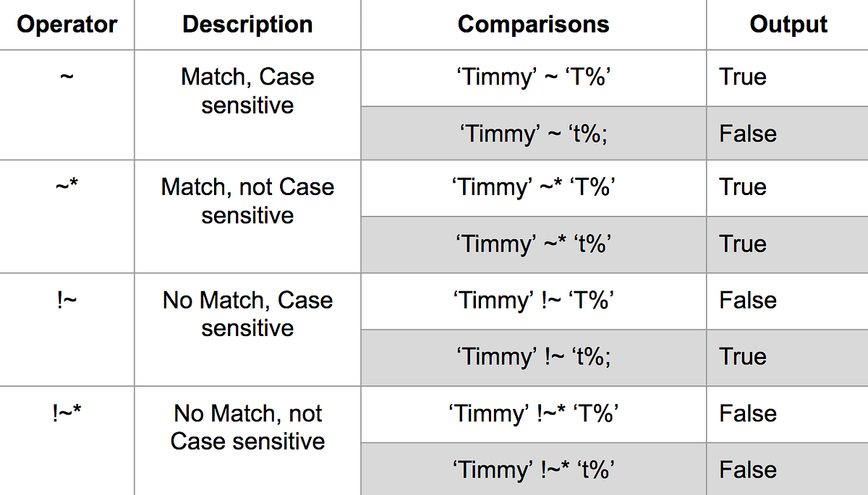The height and width of the screenshot is (495, 868).
Task: Click the 'Timmy' ~* 'T%' comparison cell
Action: [533, 188]
